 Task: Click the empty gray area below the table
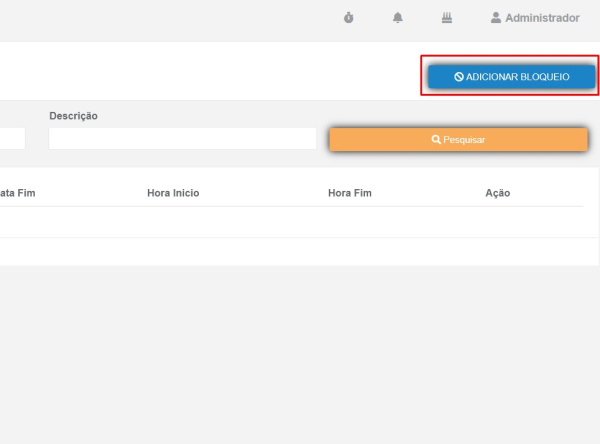300,350
